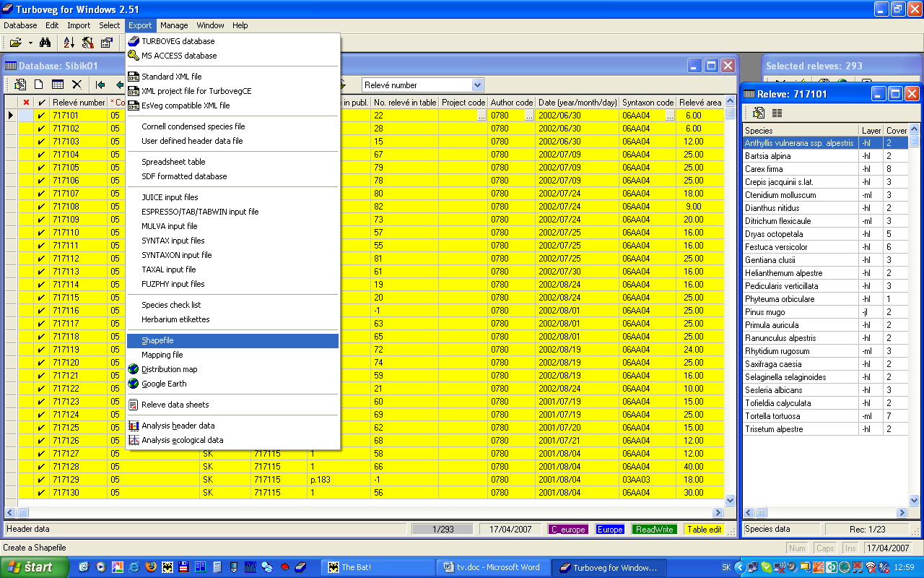
Task: Click the Species column header in Releve window
Action: point(801,131)
